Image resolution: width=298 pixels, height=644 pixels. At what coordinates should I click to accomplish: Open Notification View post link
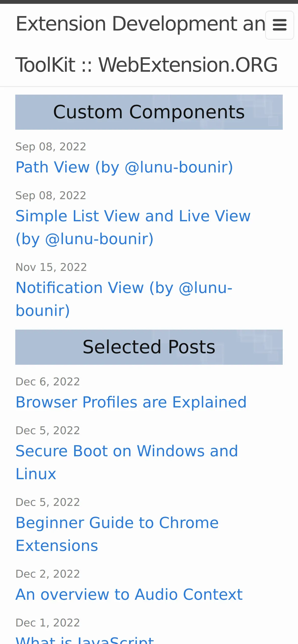tap(124, 299)
